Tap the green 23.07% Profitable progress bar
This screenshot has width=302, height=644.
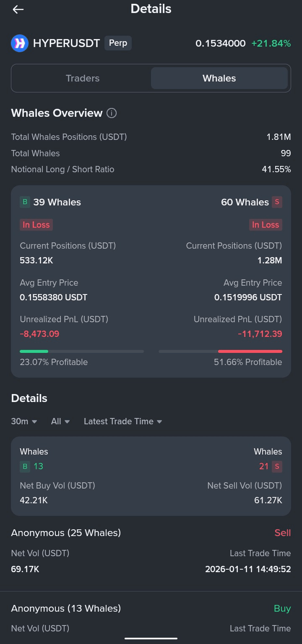pos(82,351)
